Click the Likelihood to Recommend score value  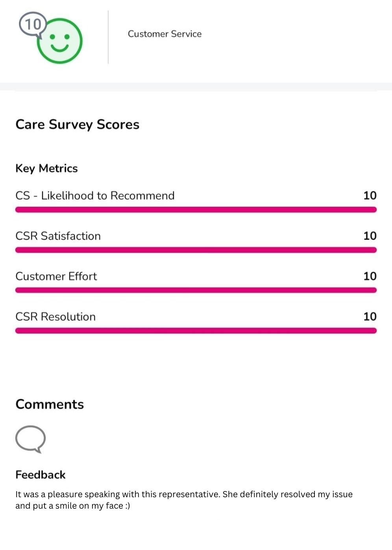(370, 195)
